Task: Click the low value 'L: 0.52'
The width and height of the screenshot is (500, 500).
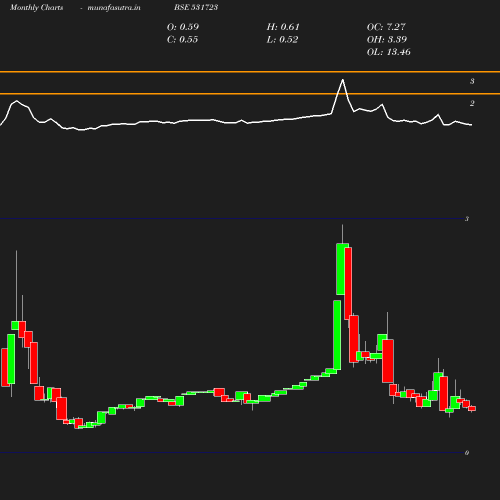Action: tap(282, 39)
